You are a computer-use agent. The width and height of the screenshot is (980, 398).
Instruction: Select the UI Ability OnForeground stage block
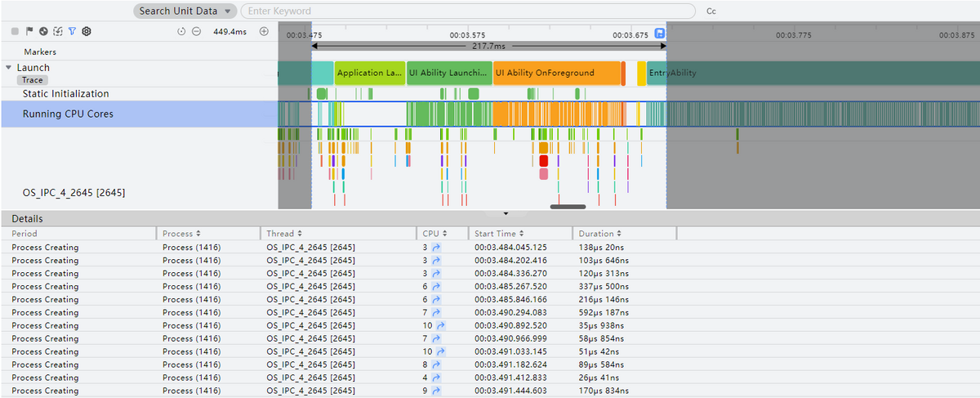pos(556,73)
